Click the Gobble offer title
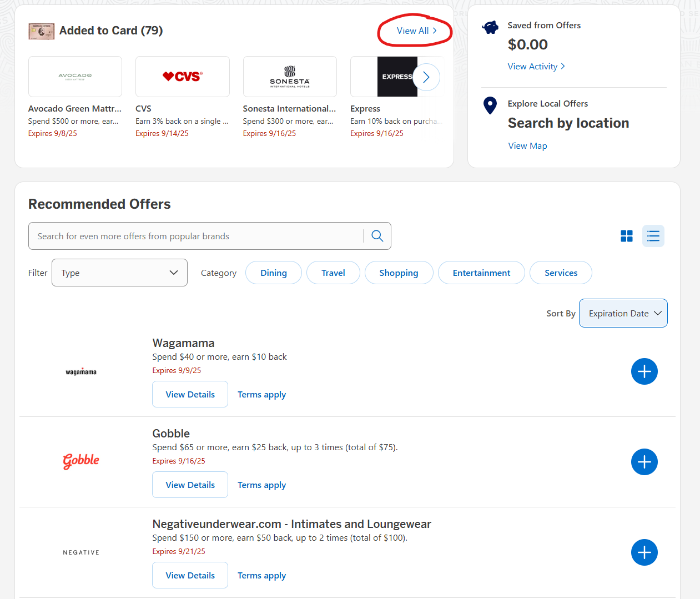 (x=171, y=434)
